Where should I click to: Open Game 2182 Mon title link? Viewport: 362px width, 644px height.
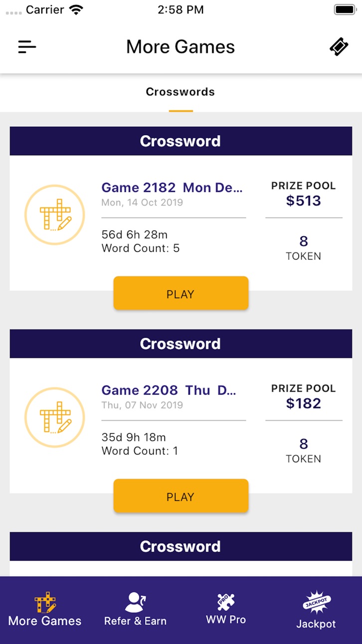pos(172,188)
